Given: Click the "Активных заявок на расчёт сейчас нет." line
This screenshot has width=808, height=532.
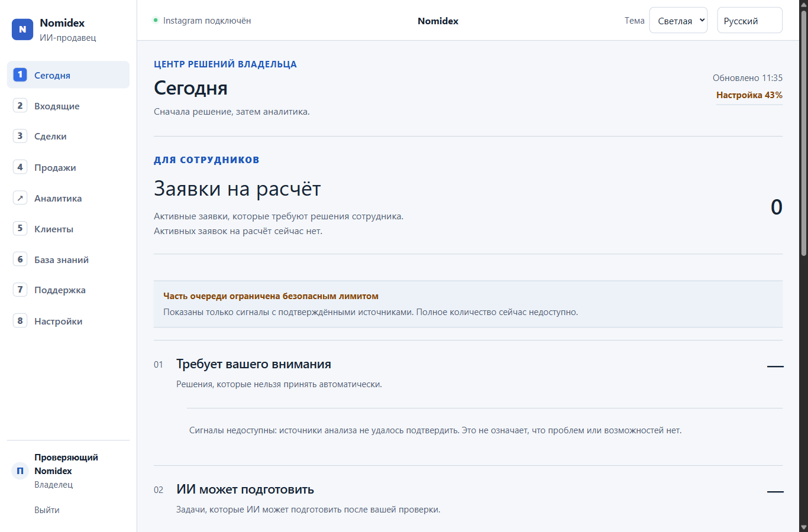Looking at the screenshot, I should pos(238,231).
